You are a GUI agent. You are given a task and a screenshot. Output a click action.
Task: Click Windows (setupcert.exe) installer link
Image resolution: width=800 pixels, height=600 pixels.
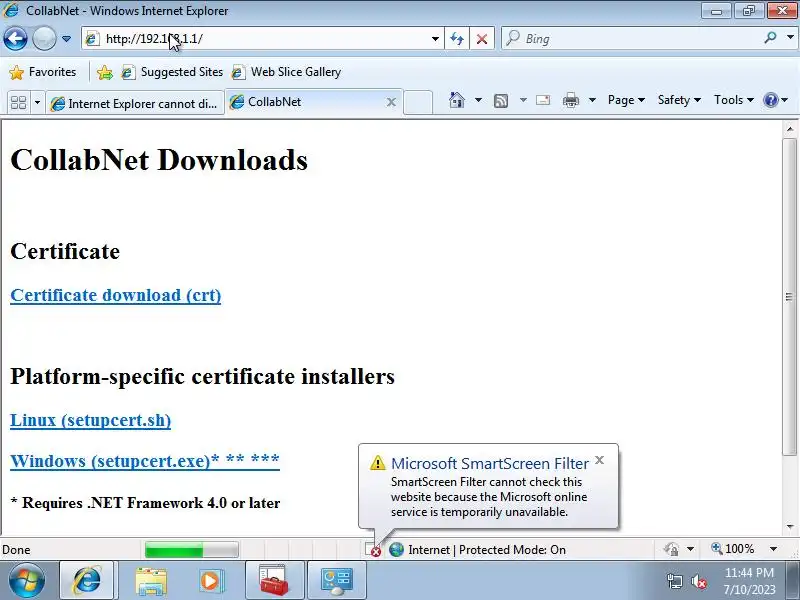[x=145, y=461]
